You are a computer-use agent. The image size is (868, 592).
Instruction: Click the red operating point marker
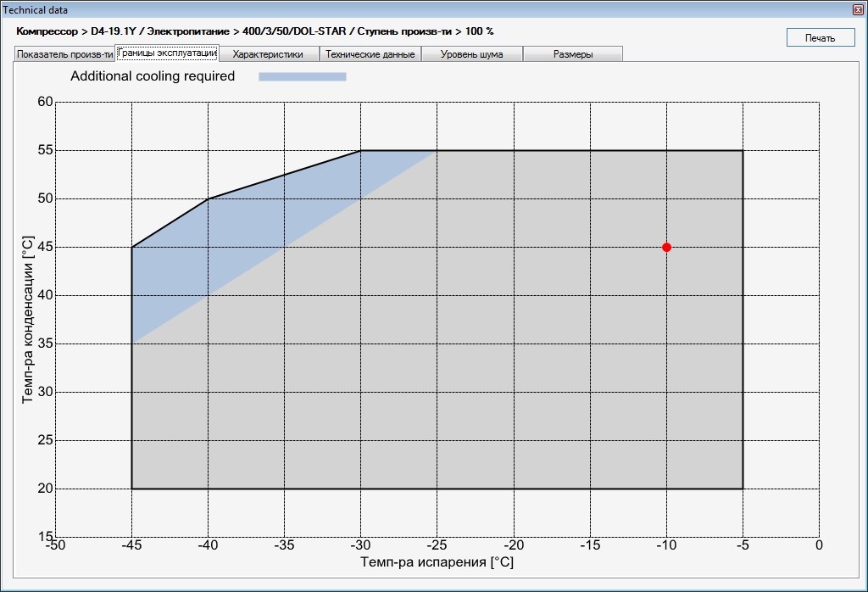click(x=666, y=247)
